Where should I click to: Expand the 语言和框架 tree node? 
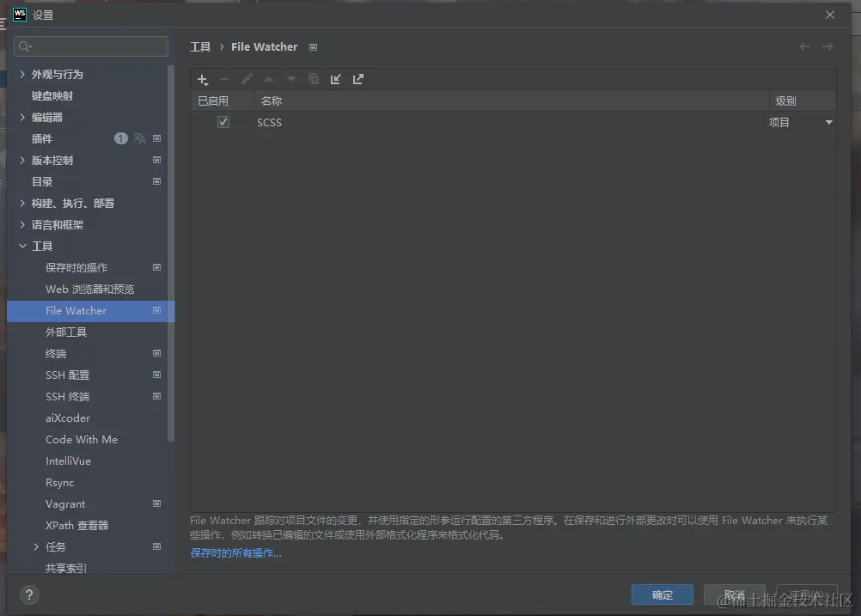(x=22, y=224)
